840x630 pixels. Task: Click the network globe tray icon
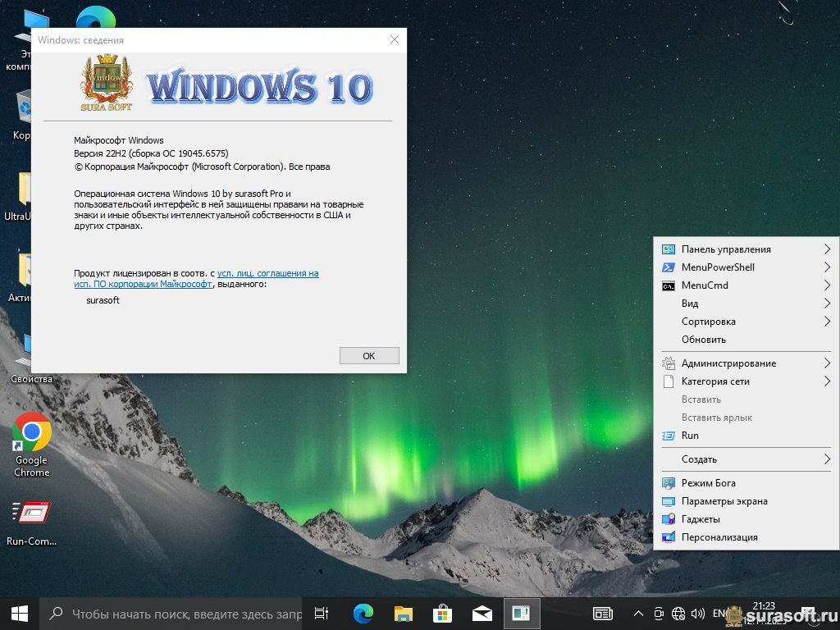coord(678,613)
